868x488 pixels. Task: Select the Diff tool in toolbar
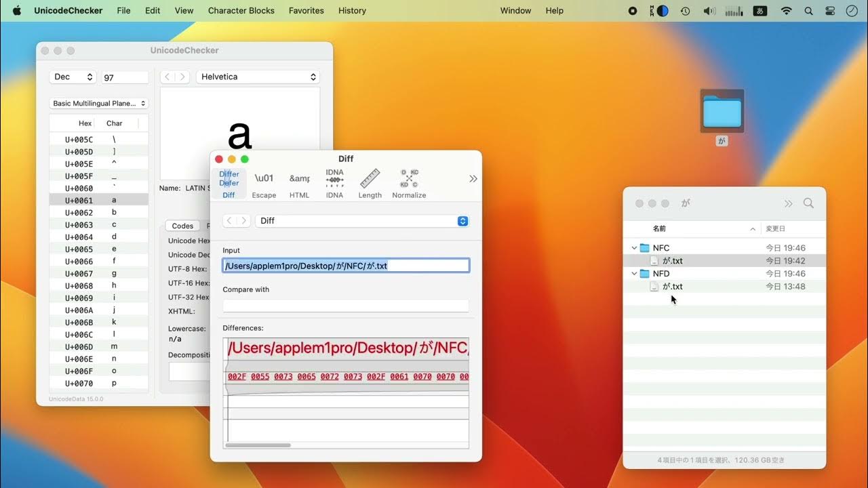[229, 183]
